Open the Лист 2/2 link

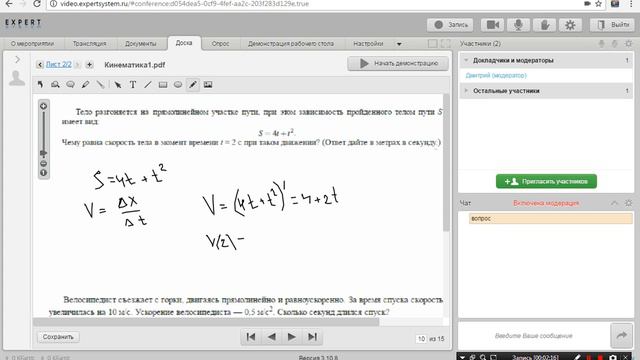[x=59, y=64]
